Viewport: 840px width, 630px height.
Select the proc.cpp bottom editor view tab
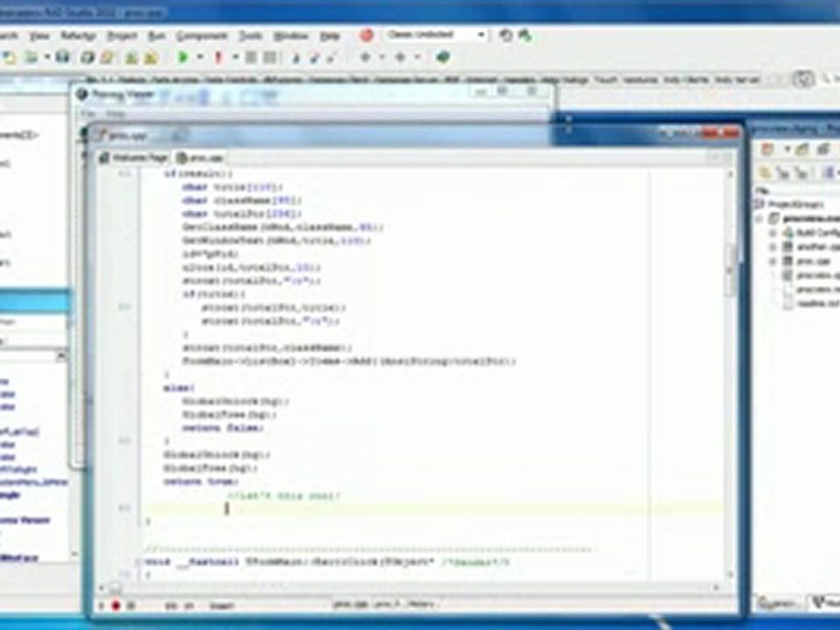(350, 605)
